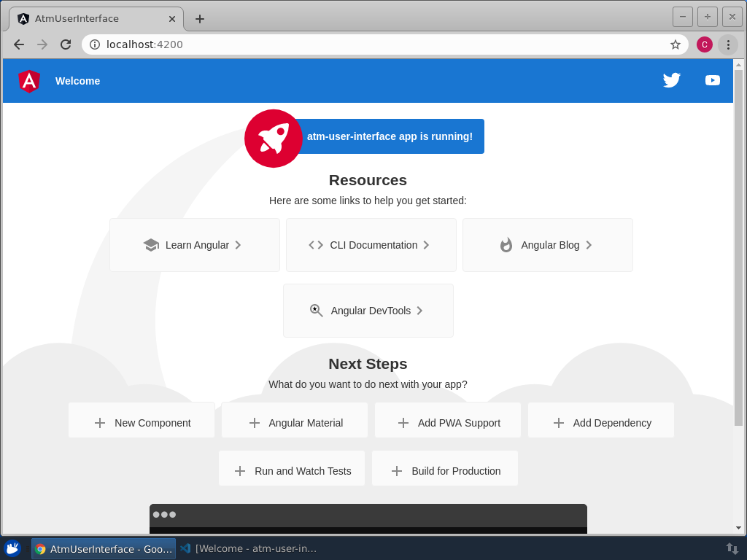
Task: Click the plus icon on Run and Watch Tests
Action: pos(239,471)
